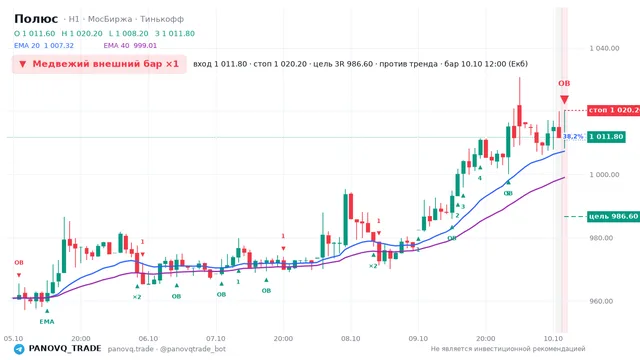
Task: Click the red OB marker above the 05.10 candles
Action: (19, 262)
